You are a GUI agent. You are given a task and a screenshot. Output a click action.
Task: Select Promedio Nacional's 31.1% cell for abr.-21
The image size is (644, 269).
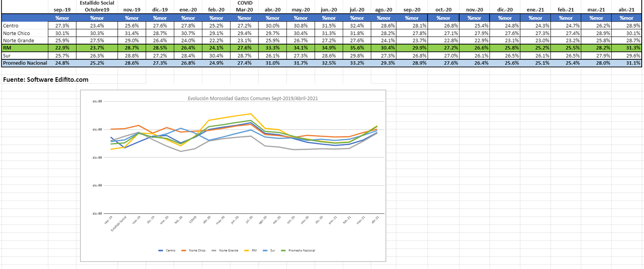[627, 63]
